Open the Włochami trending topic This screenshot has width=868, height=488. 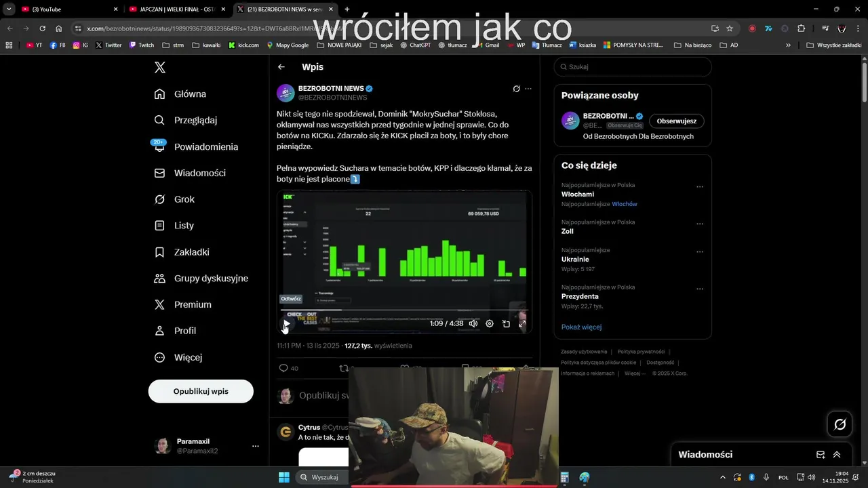(578, 195)
